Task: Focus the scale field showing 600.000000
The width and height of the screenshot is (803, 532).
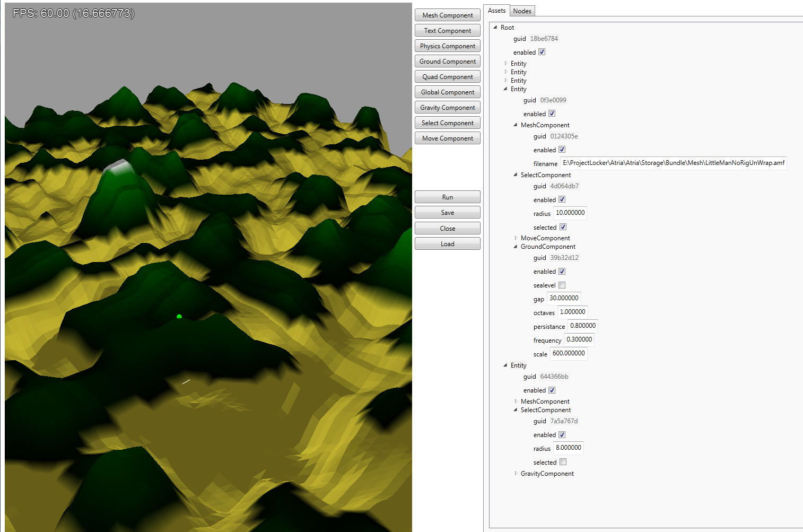Action: pos(568,354)
